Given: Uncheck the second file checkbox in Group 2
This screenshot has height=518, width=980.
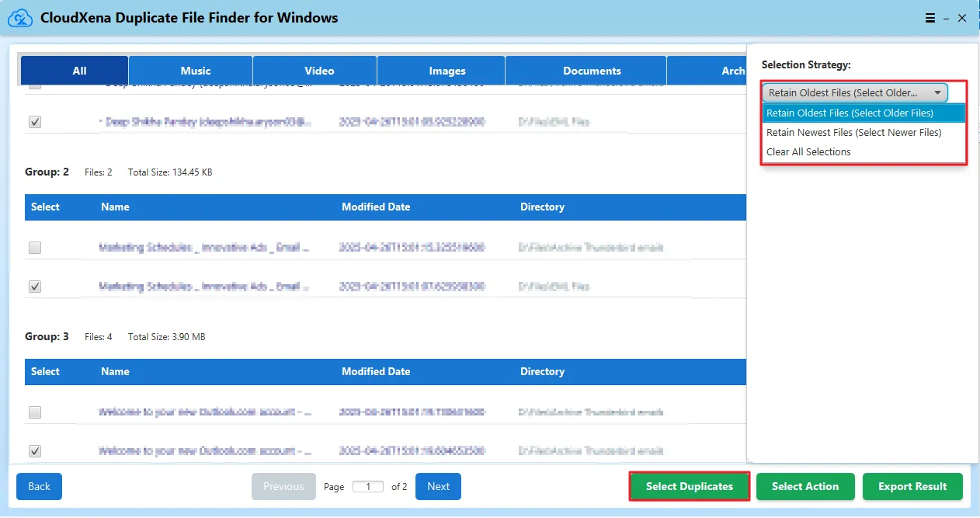Looking at the screenshot, I should coord(35,287).
